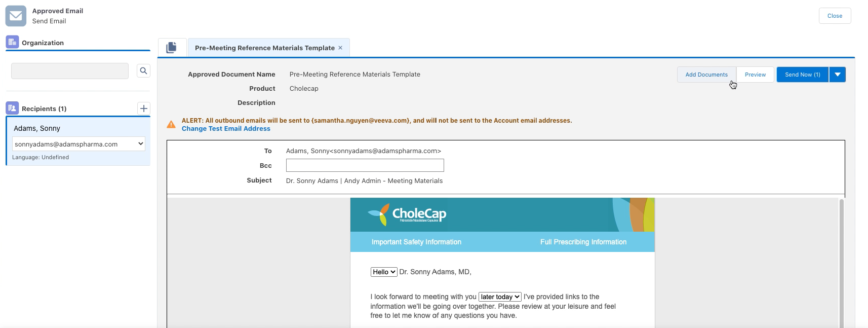Image resolution: width=868 pixels, height=328 pixels.
Task: Open the recipient email address dropdown
Action: click(78, 144)
